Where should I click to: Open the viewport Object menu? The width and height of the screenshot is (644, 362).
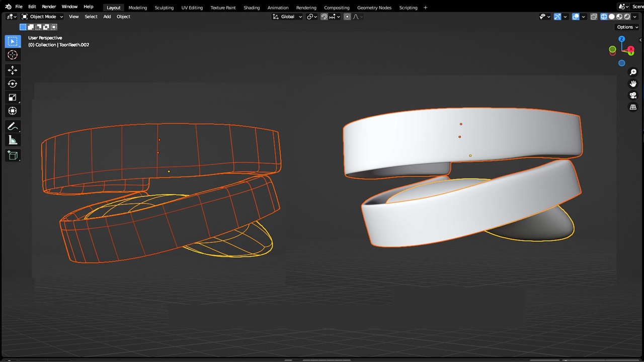click(x=123, y=17)
